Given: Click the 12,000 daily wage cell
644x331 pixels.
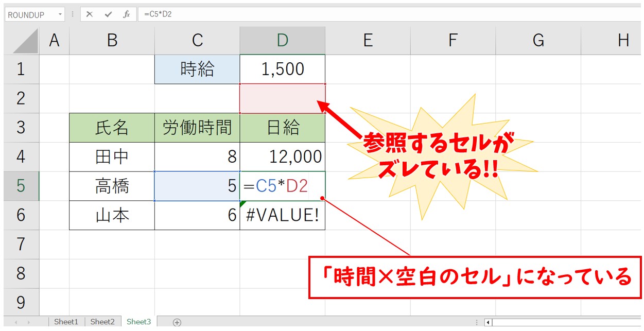Looking at the screenshot, I should 282,157.
